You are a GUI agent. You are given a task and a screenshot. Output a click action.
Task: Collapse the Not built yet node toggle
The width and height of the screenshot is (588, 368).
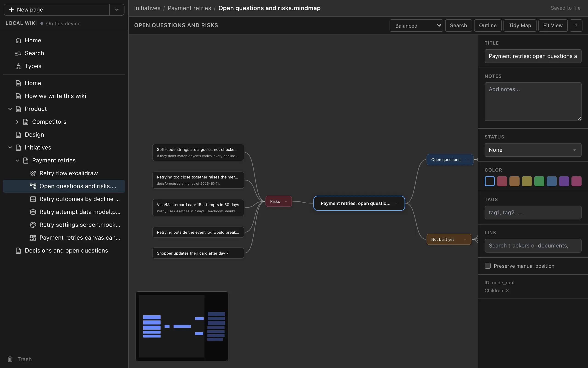[465, 239]
